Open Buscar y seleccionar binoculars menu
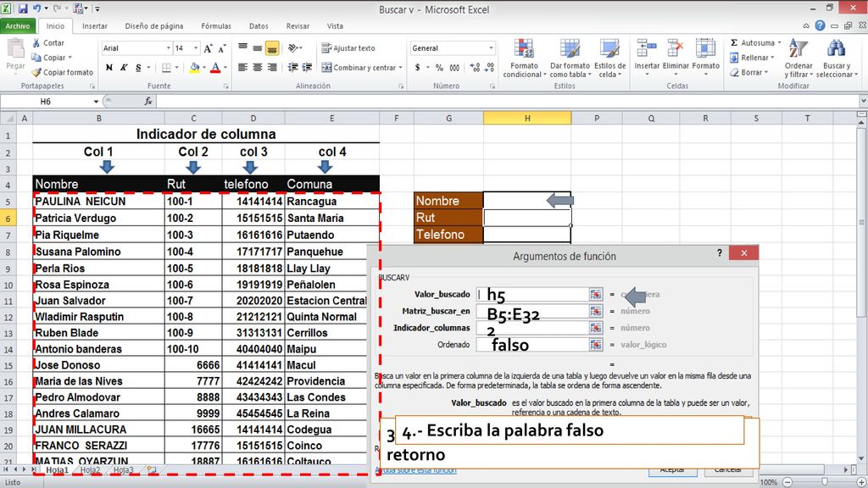This screenshot has width=868, height=488. pyautogui.click(x=836, y=58)
